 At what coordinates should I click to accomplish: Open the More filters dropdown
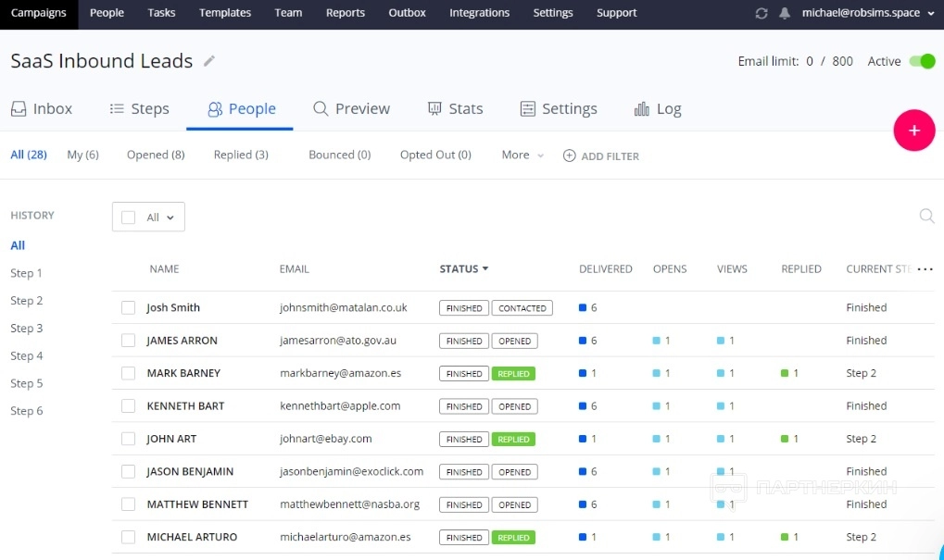[522, 156]
